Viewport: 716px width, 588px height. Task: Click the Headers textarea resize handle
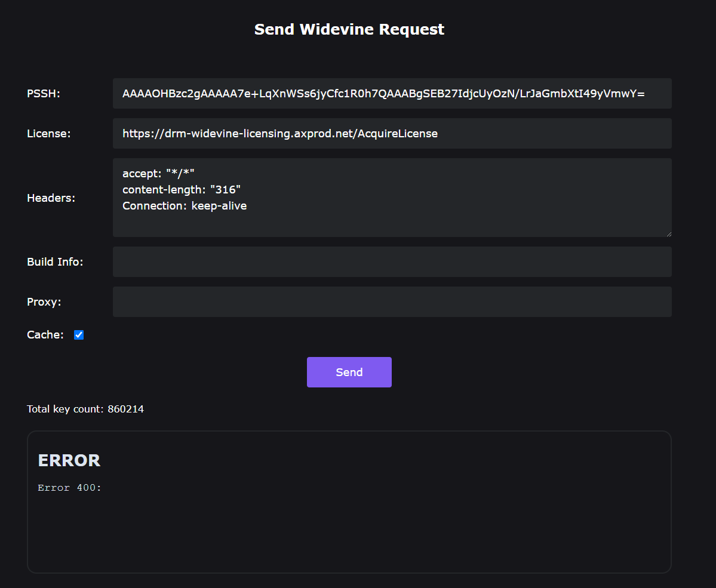668,234
